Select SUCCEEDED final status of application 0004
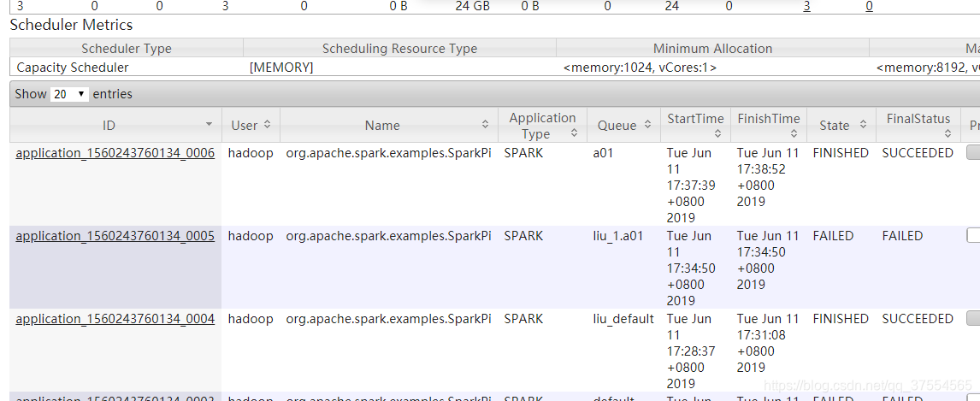The image size is (980, 401). (x=918, y=319)
